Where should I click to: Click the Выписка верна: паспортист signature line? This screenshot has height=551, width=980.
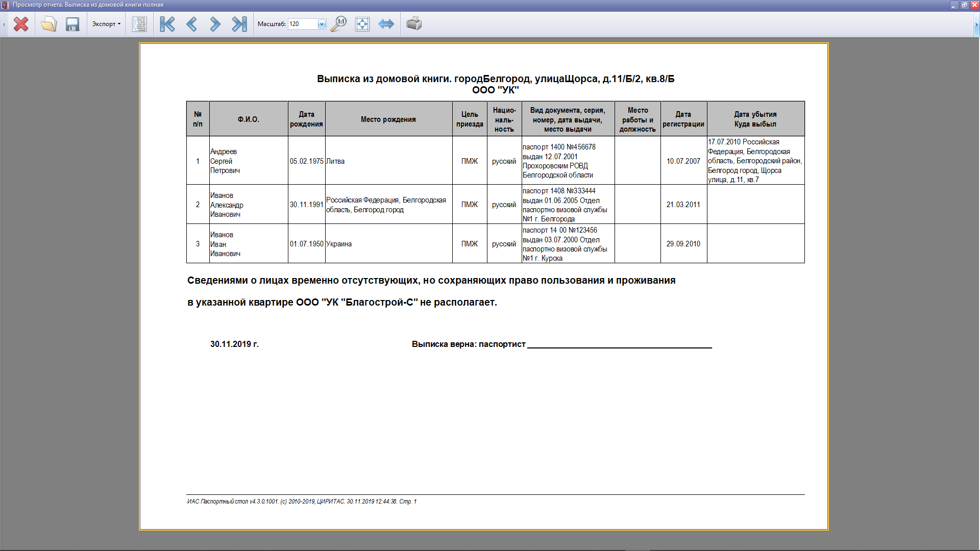pos(561,344)
